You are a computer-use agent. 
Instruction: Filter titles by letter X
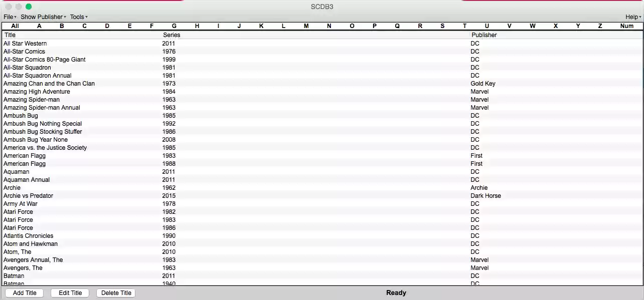555,26
